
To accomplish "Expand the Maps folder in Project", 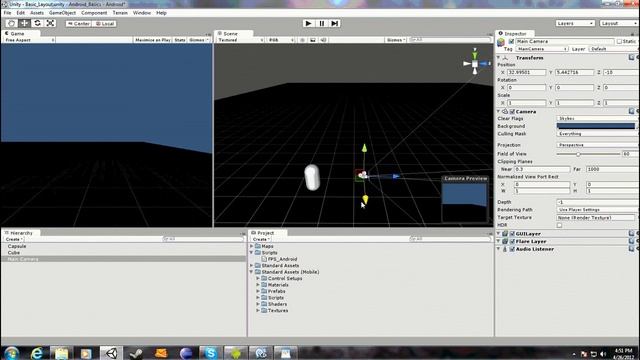I will pos(251,246).
